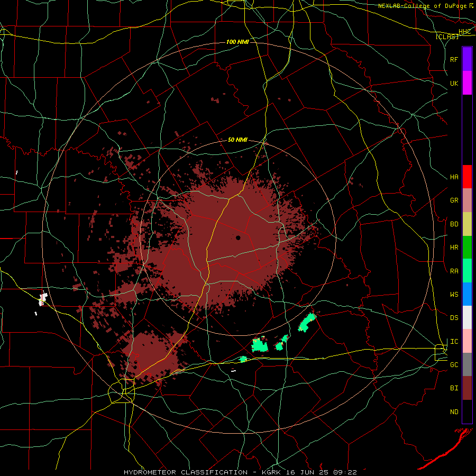This screenshot has width=476, height=476.
Task: Click the red HA legend color swatch
Action: tap(467, 177)
